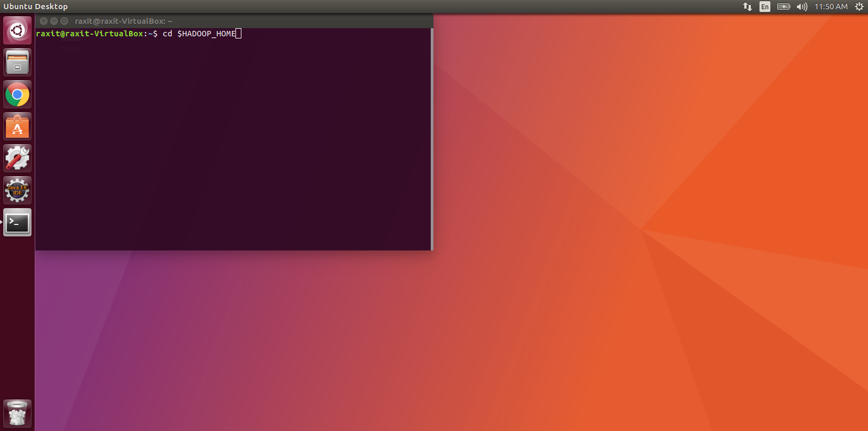Focus the Terminal launcher icon

(17, 222)
